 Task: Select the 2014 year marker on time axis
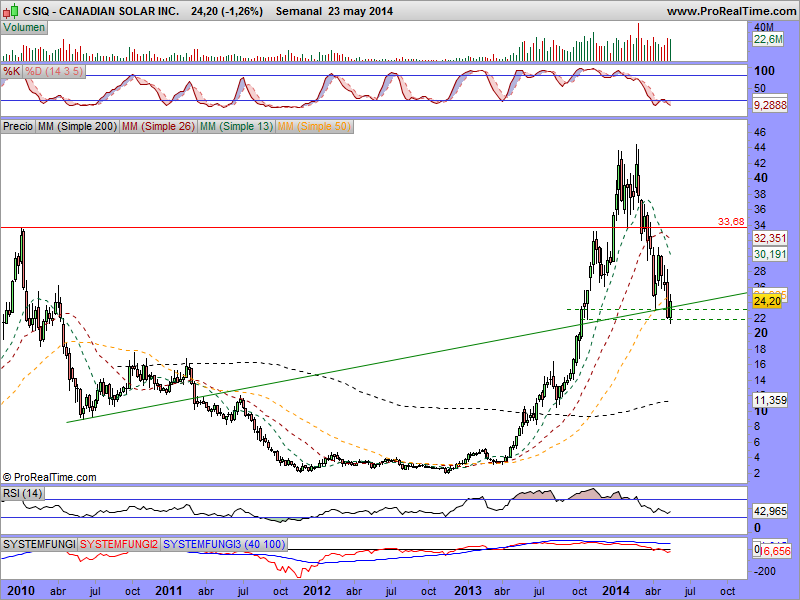click(x=616, y=591)
